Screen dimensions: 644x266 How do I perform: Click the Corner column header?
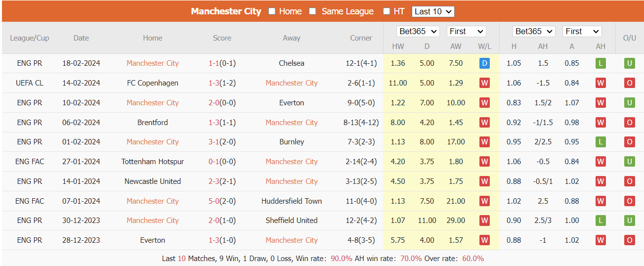361,38
